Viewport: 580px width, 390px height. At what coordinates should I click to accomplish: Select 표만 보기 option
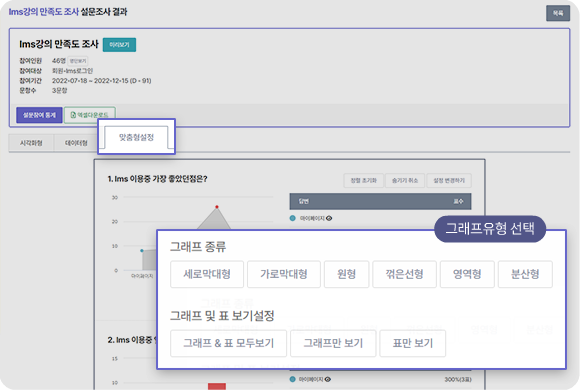413,343
